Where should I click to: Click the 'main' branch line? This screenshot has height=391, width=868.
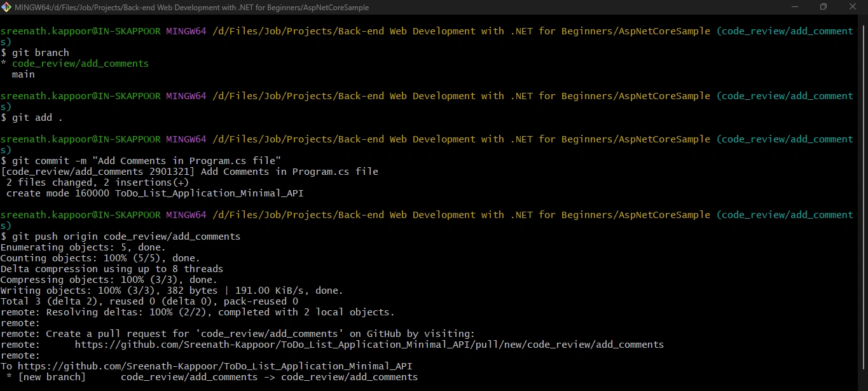tap(24, 74)
